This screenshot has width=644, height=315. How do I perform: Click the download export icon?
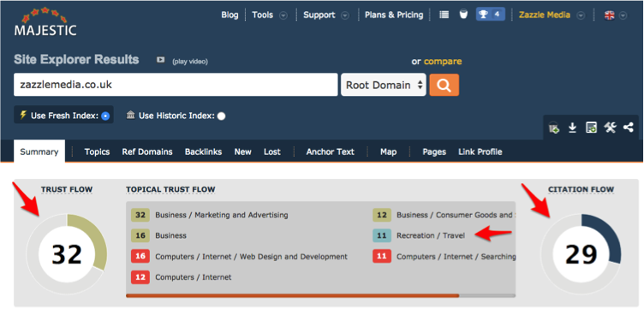point(572,128)
